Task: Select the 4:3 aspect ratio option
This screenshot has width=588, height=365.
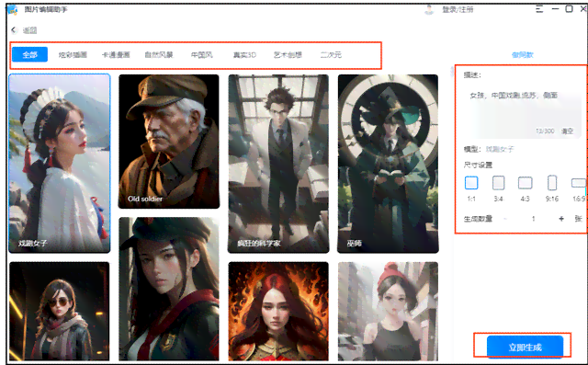Action: 525,183
